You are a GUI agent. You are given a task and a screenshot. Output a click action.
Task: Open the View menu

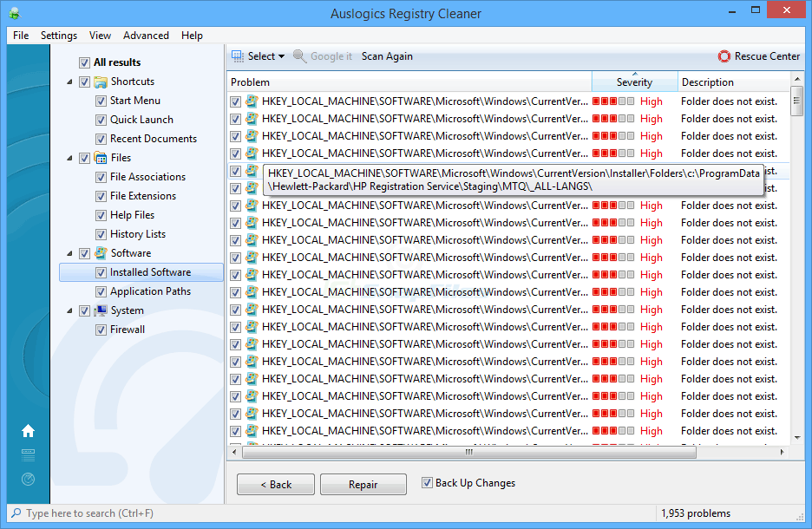coord(100,36)
